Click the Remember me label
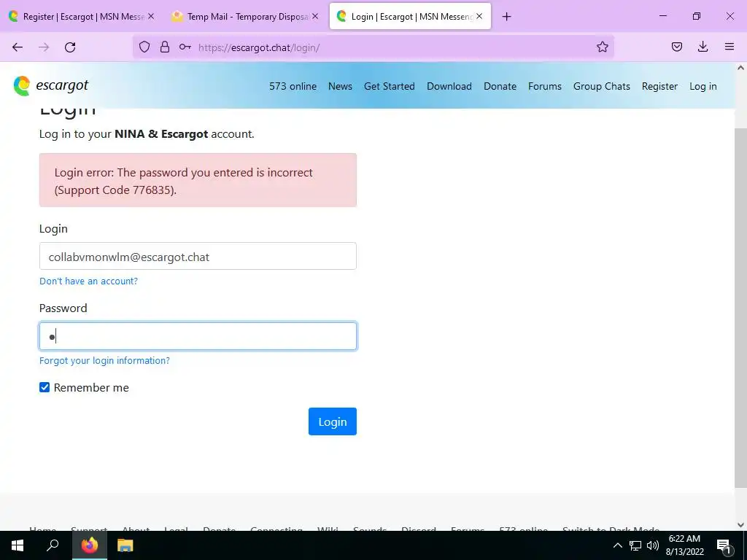The height and width of the screenshot is (560, 747). pyautogui.click(x=91, y=388)
